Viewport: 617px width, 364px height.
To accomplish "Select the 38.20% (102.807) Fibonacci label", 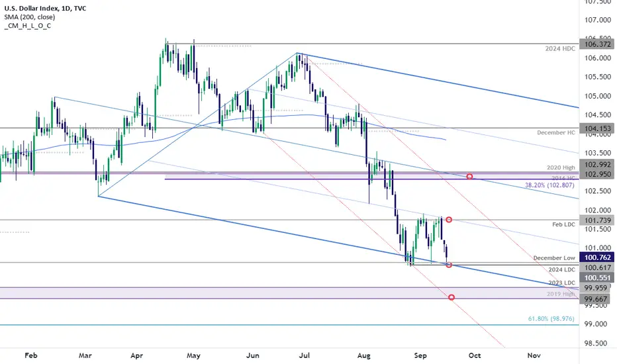I will pyautogui.click(x=549, y=185).
